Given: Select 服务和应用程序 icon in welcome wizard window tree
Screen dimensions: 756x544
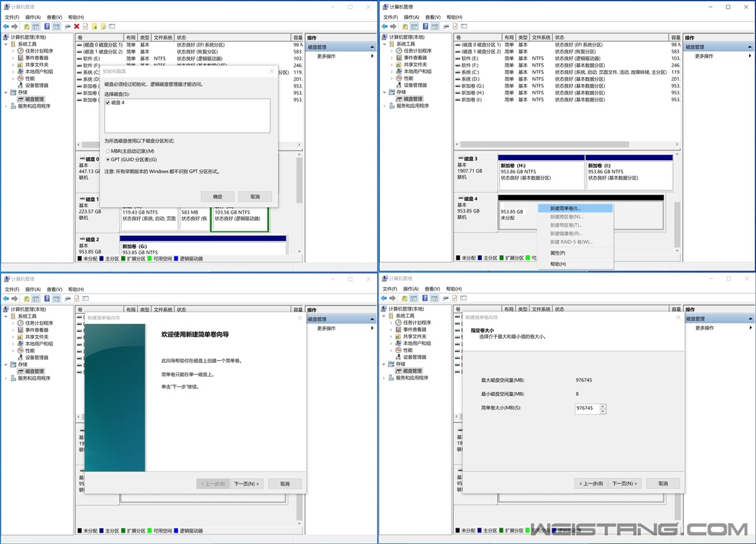Looking at the screenshot, I should tap(13, 378).
